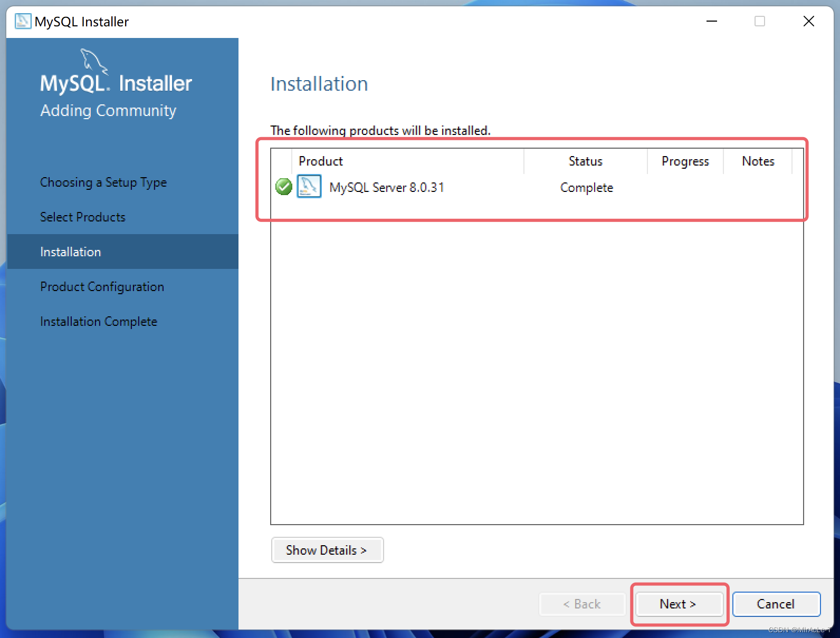Screen dimensions: 840x638
Task: Select Product Configuration step
Action: (x=102, y=287)
